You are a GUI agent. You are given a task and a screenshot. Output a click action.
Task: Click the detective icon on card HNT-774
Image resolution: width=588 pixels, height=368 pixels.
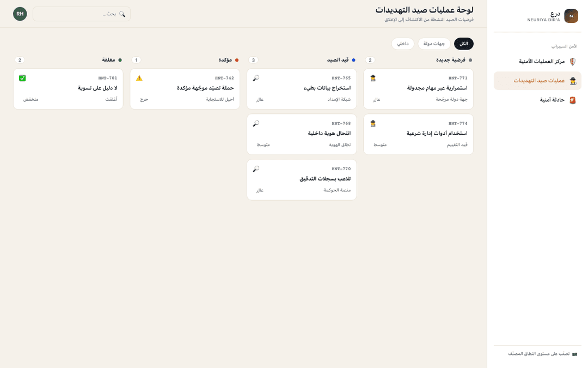pyautogui.click(x=373, y=124)
